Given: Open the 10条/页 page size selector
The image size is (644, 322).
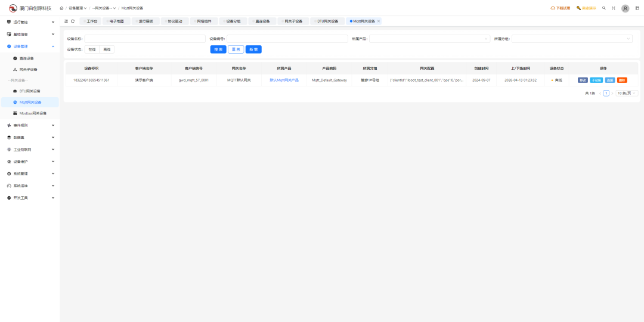Looking at the screenshot, I should pos(627,93).
